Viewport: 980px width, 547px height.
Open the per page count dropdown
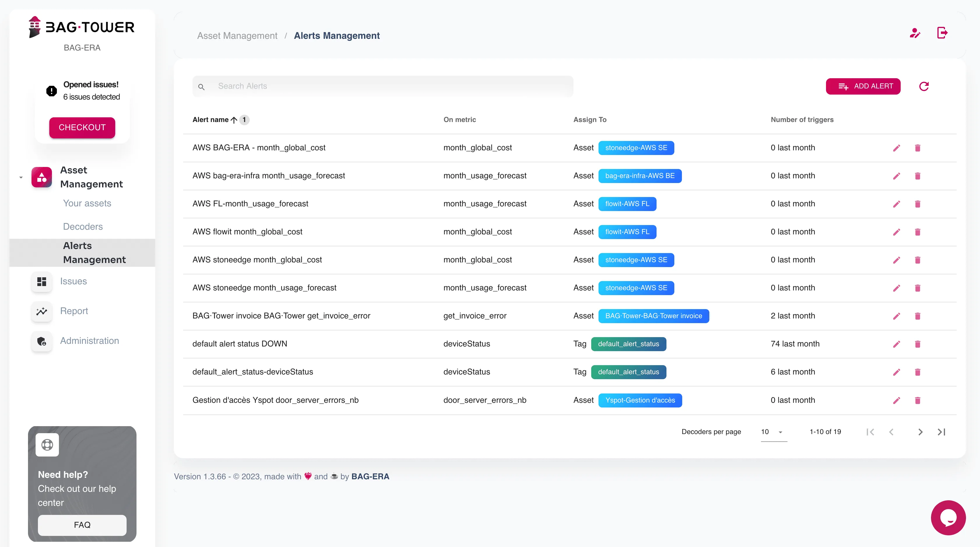(773, 432)
